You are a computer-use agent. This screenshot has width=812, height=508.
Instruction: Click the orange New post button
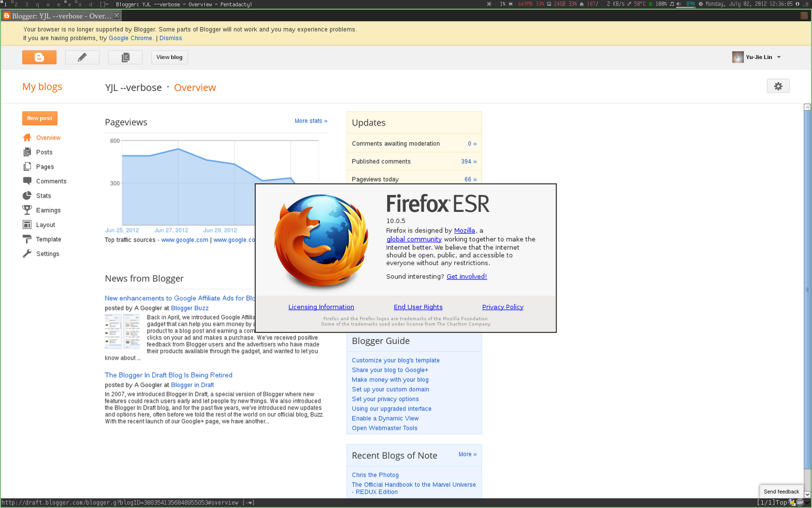(x=40, y=118)
